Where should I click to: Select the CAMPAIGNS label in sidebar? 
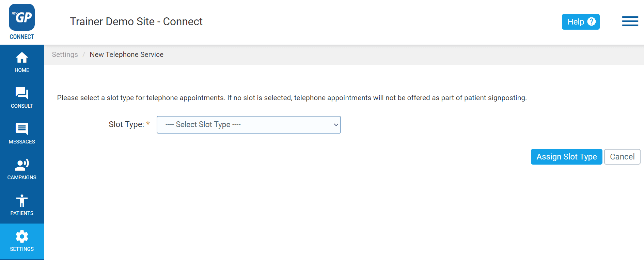pos(22,178)
